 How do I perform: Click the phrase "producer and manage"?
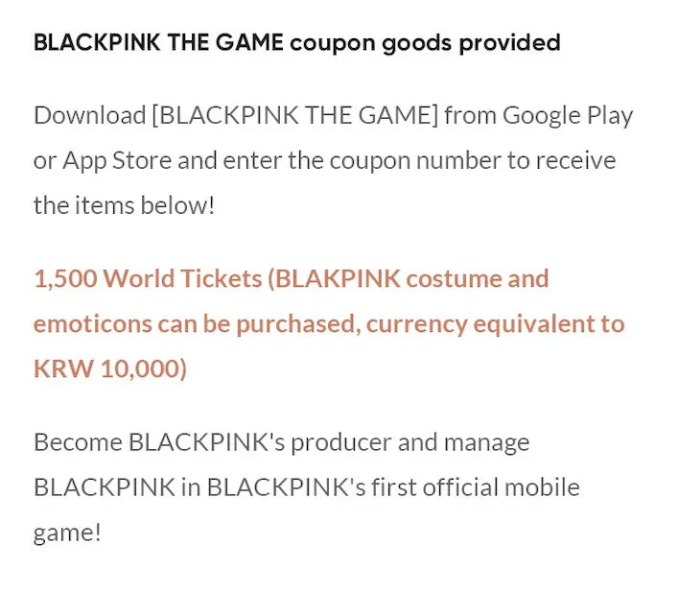click(x=410, y=442)
